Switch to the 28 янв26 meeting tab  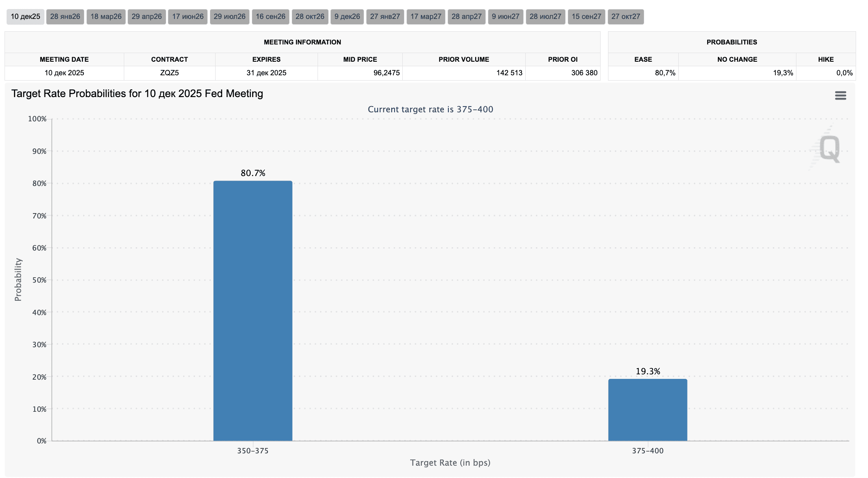tap(65, 17)
